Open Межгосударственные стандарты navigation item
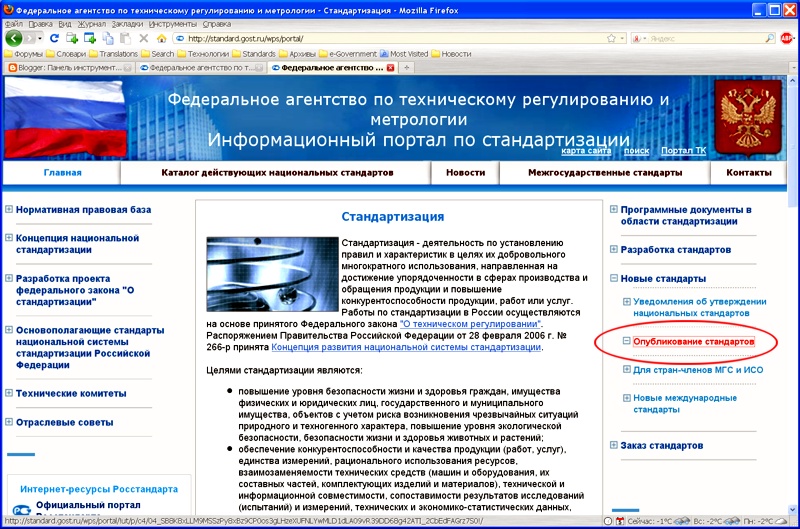The height and width of the screenshot is (529, 800). pos(605,172)
